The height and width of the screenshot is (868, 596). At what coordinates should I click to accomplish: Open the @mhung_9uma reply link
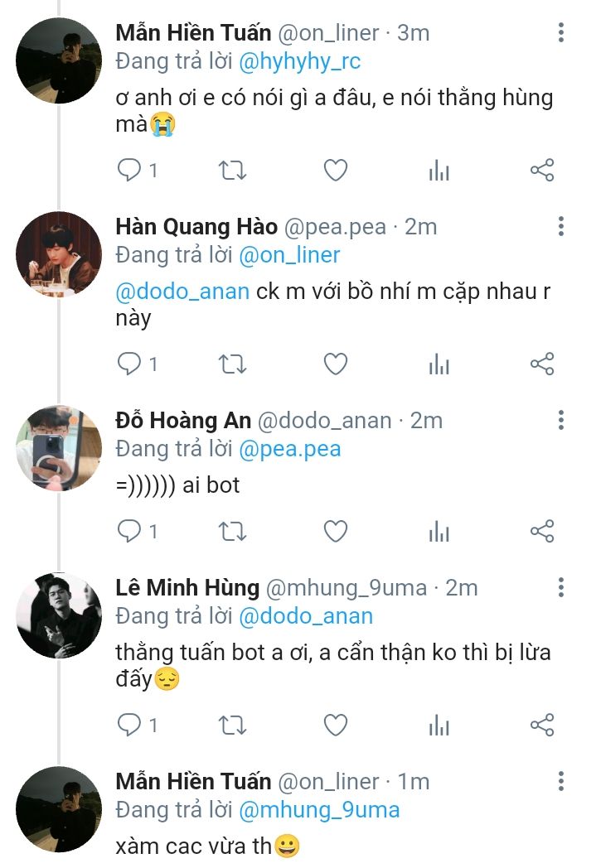pos(319,809)
